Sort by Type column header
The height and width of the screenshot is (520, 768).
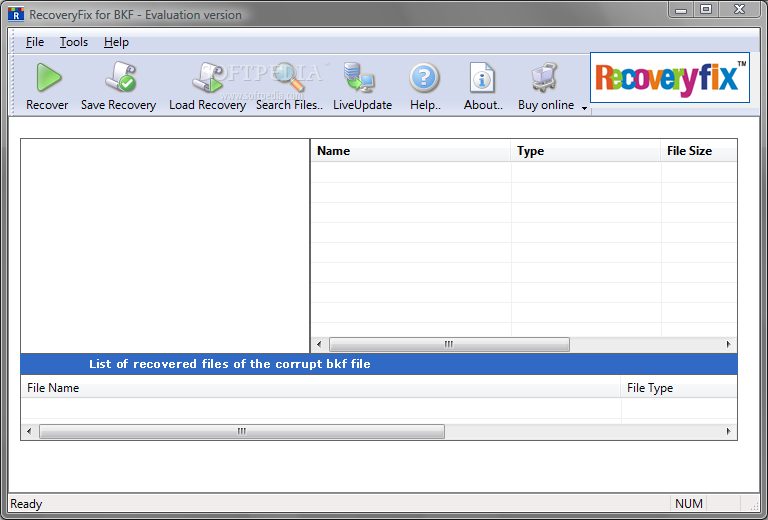click(586, 151)
